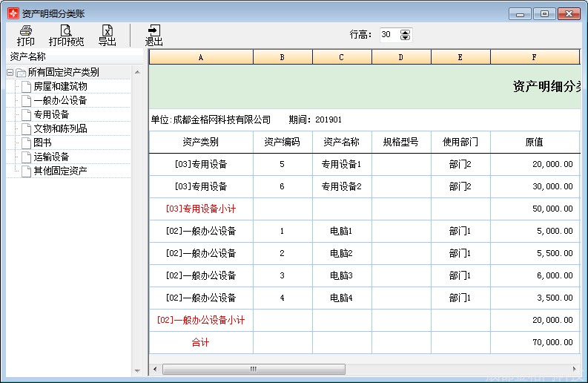Select column A header
Screen dimensions: 588x383
pos(201,57)
